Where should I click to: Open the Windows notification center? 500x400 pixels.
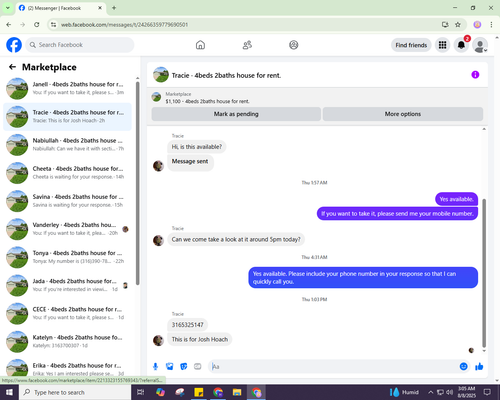[487, 392]
